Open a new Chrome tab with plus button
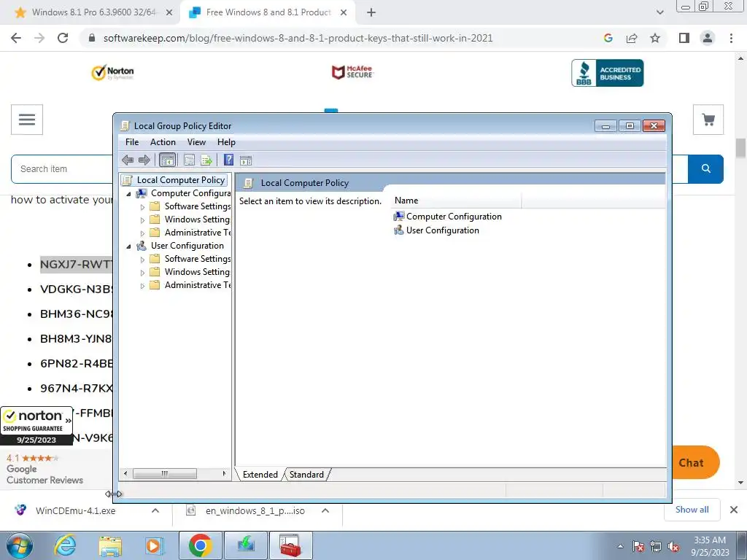 [371, 12]
